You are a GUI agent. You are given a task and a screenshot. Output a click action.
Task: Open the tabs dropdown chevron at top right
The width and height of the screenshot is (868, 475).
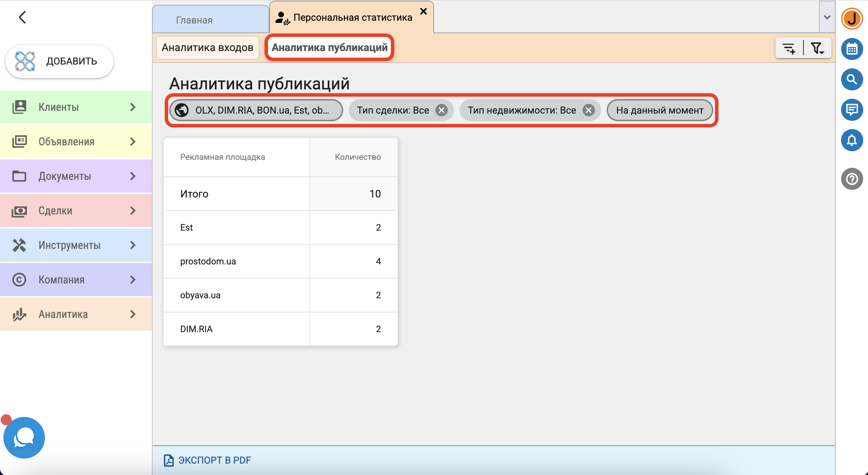coord(827,17)
